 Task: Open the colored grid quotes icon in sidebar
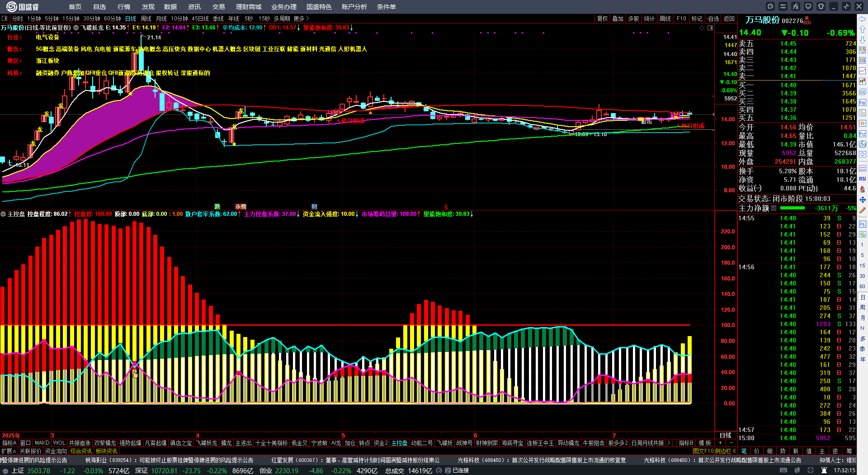pos(863,61)
